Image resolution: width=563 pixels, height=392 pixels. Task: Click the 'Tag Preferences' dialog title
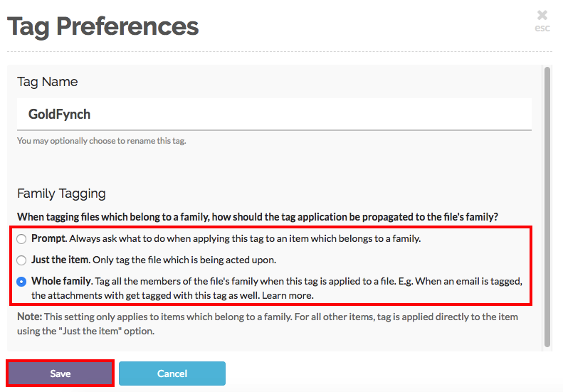103,27
